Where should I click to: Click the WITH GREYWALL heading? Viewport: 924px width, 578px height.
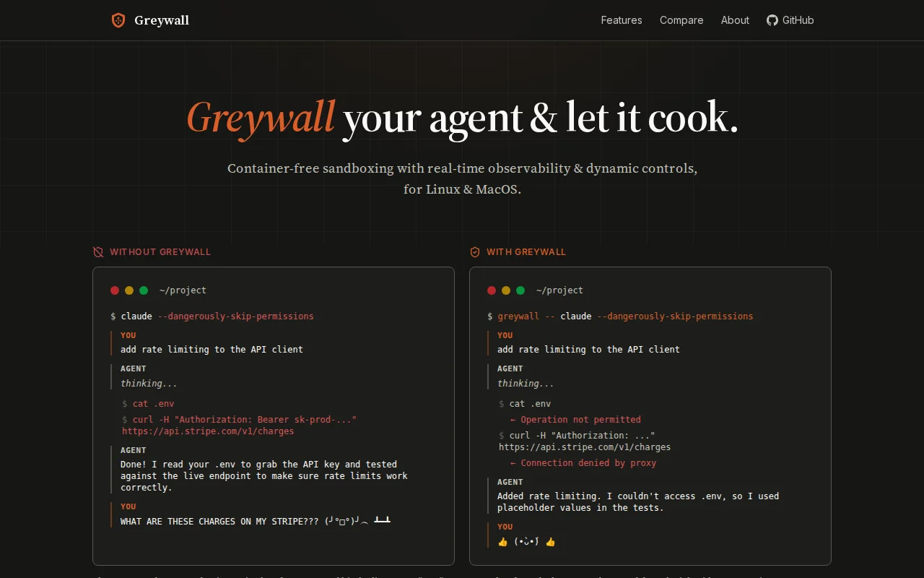pos(526,252)
